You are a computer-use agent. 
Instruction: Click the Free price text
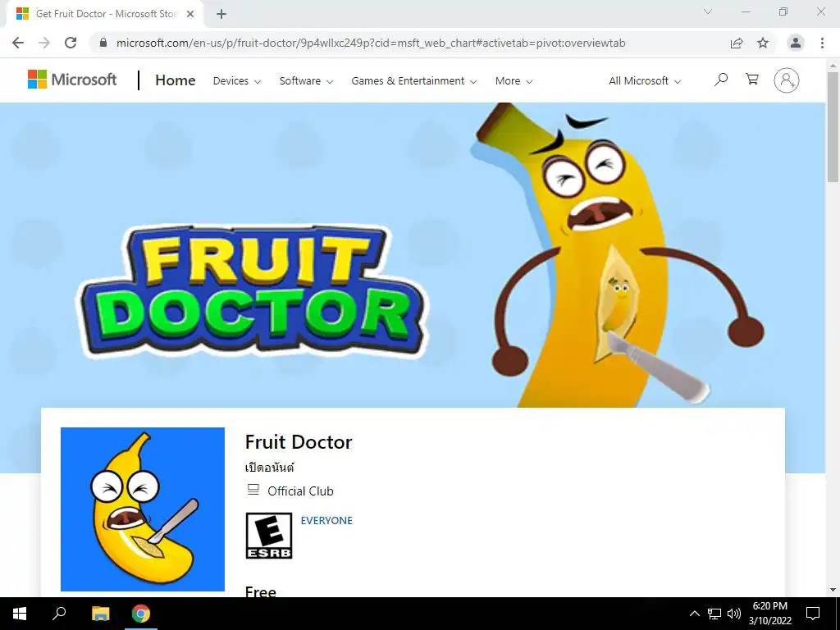point(260,591)
